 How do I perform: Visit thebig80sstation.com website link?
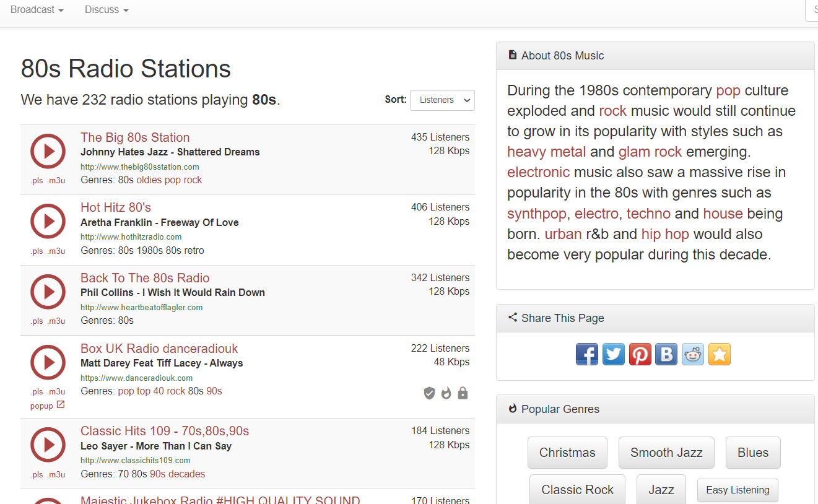[x=139, y=167]
